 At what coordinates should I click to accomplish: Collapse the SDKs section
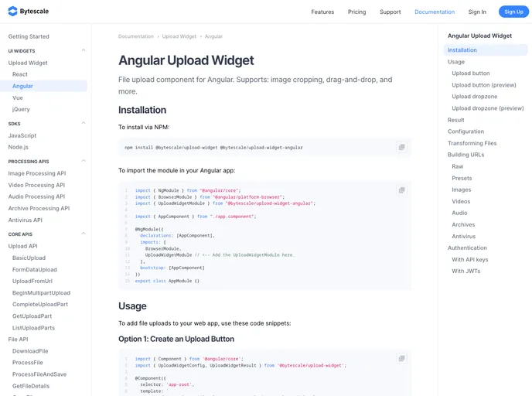pyautogui.click(x=84, y=123)
